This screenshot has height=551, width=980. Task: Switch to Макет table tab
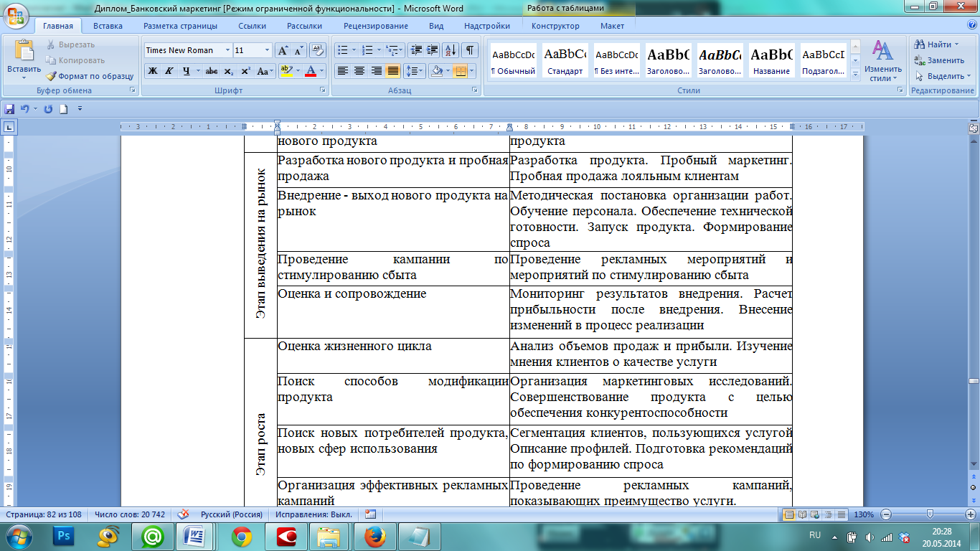pos(612,26)
